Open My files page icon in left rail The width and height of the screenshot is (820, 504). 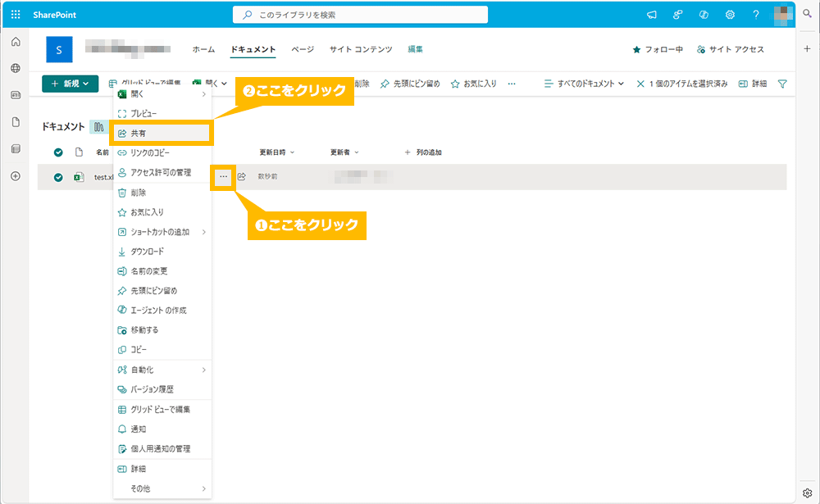tap(16, 122)
